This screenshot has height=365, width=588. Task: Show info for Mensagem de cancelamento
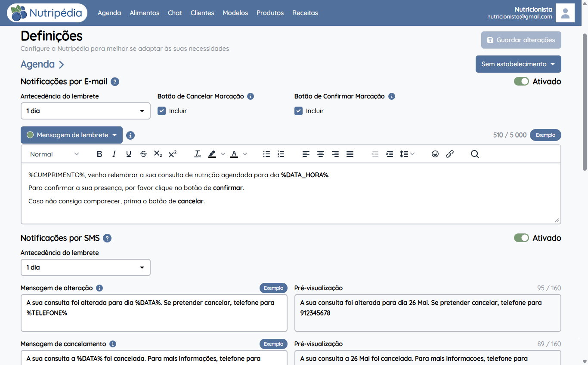[113, 344]
